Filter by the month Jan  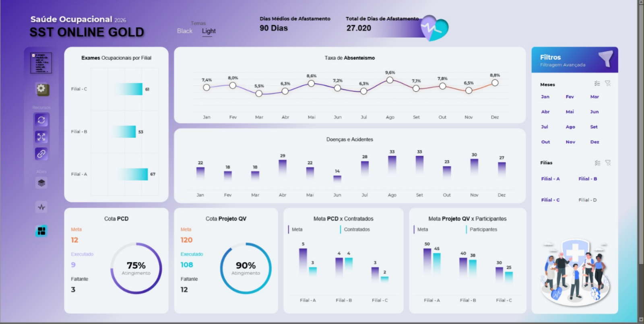[x=545, y=97]
